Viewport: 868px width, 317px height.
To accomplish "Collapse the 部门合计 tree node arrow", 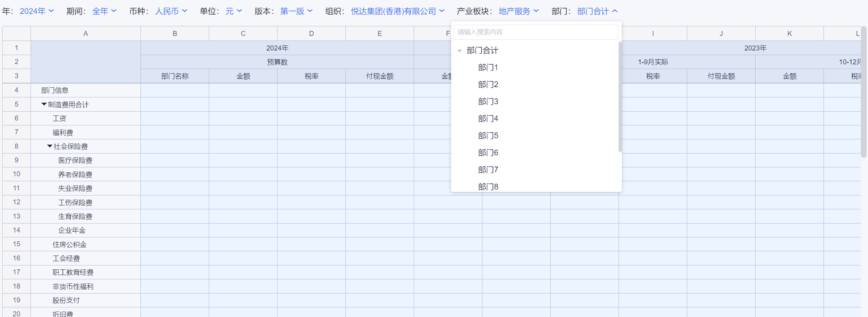I will click(459, 51).
